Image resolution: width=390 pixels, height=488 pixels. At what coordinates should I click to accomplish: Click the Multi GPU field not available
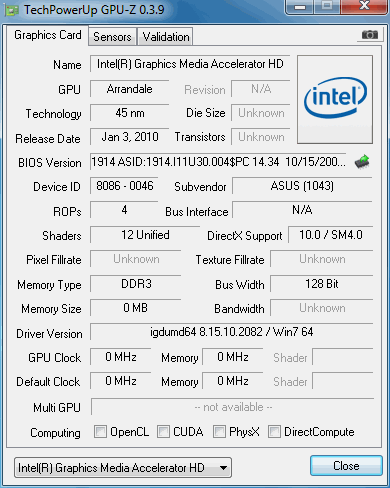point(233,407)
